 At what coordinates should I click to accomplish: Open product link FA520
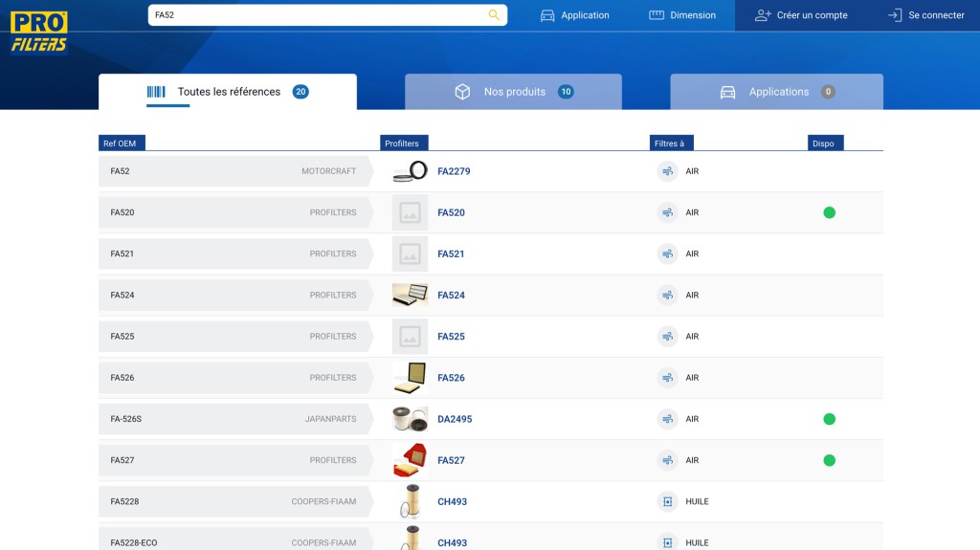click(452, 212)
